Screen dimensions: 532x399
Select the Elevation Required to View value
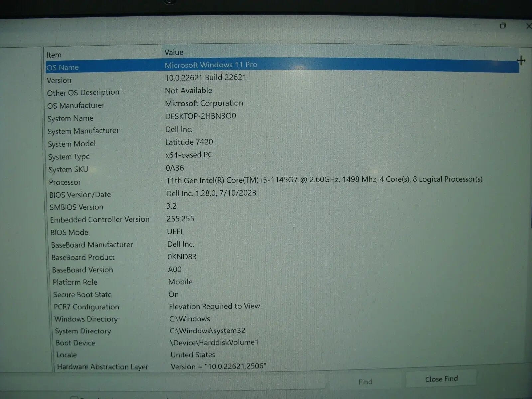click(214, 306)
